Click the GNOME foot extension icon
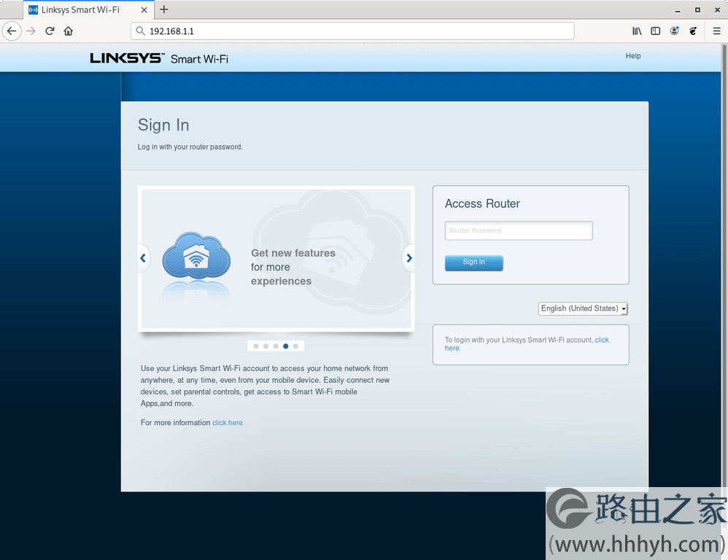Image resolution: width=728 pixels, height=560 pixels. (x=693, y=31)
